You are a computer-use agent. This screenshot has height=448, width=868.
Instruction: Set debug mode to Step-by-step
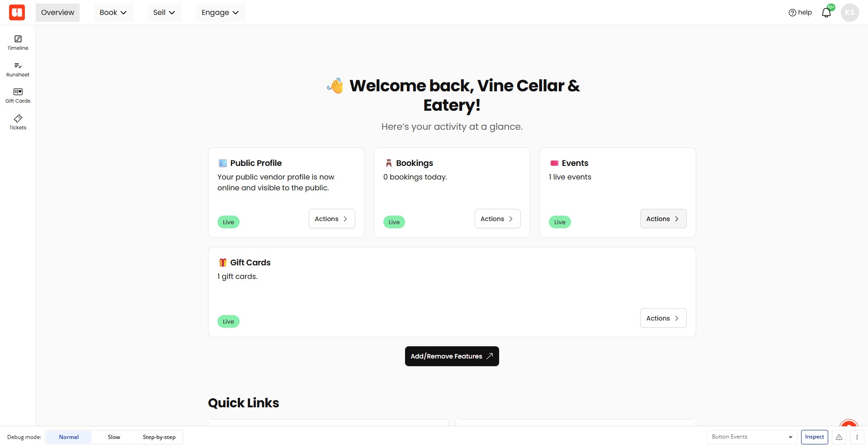click(x=159, y=437)
